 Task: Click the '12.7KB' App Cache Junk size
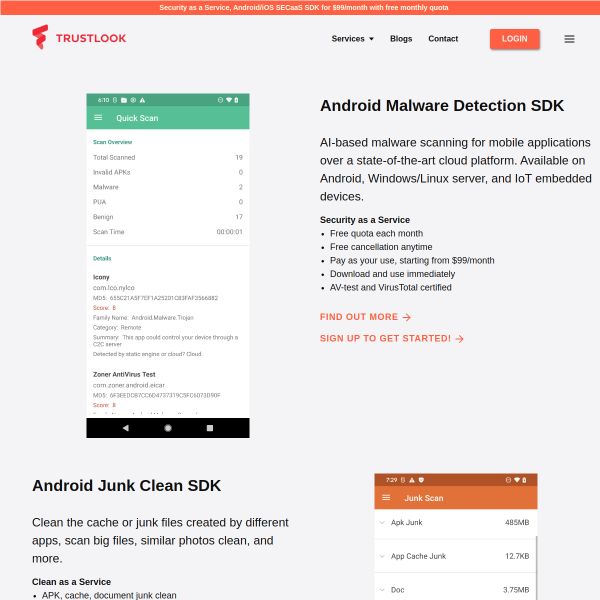(517, 556)
